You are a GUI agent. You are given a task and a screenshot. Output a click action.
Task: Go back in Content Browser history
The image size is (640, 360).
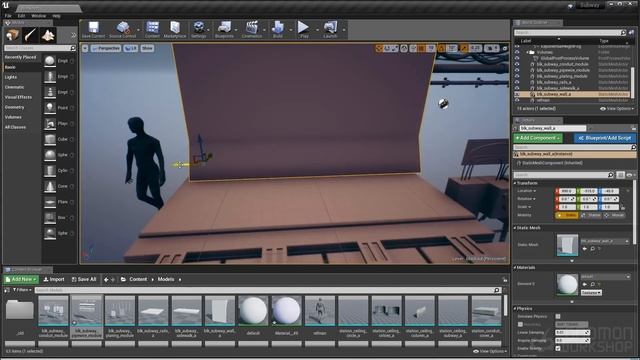click(x=106, y=280)
